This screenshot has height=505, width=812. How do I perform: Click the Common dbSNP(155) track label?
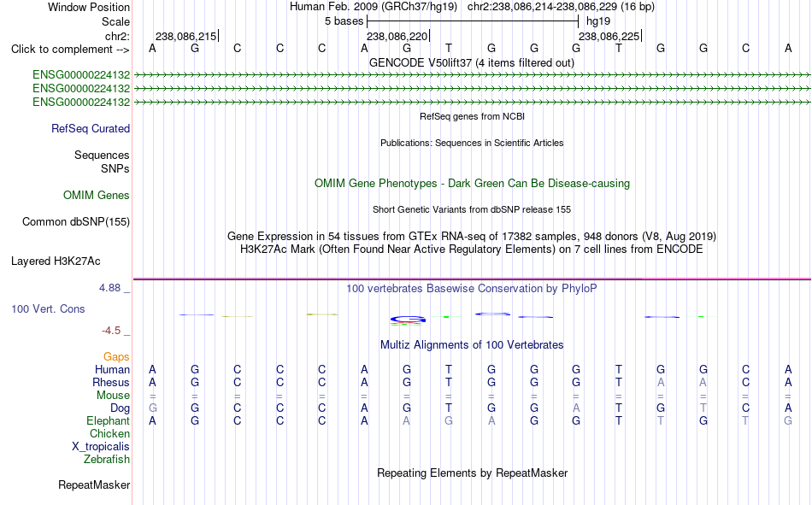pos(76,221)
